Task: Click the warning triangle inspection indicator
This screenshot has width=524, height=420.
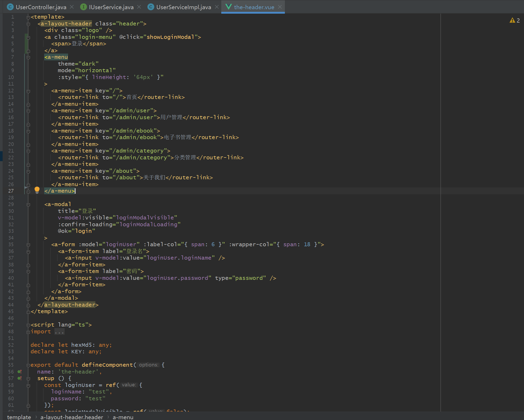Action: (512, 20)
